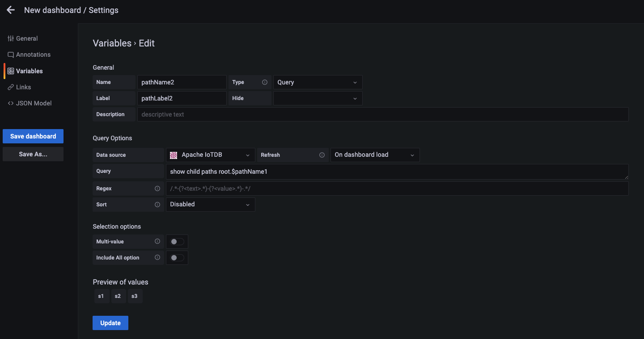Click the Sort info icon

[x=157, y=205]
